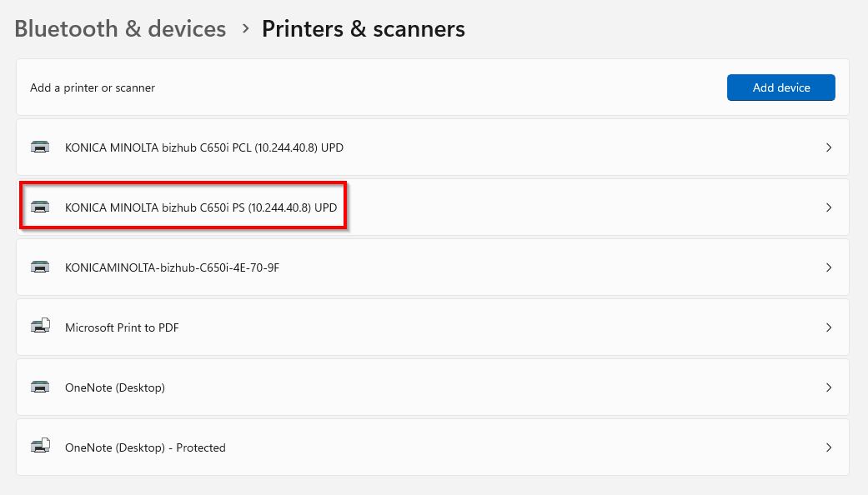Expand the OneNote (Desktop) - Protected chevron
Image resolution: width=868 pixels, height=495 pixels.
point(828,447)
